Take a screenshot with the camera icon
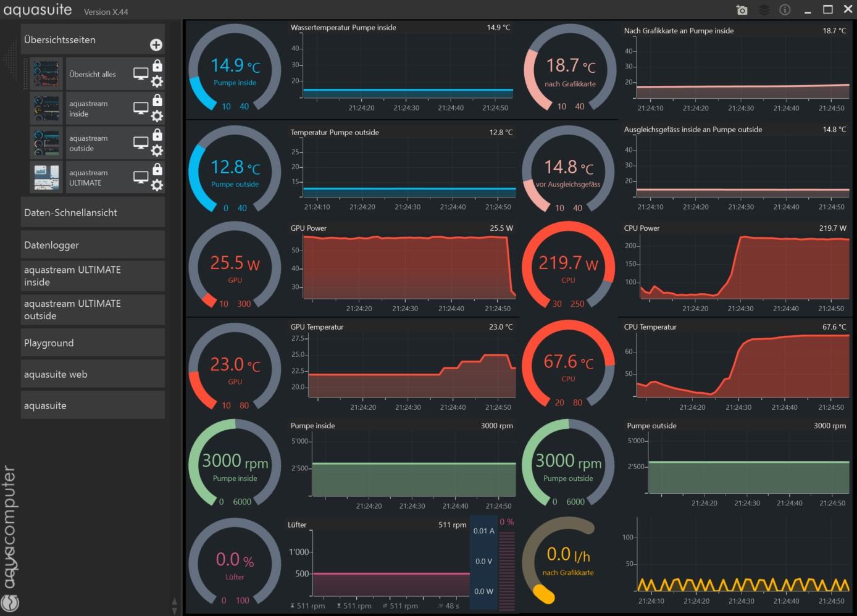 pos(742,10)
